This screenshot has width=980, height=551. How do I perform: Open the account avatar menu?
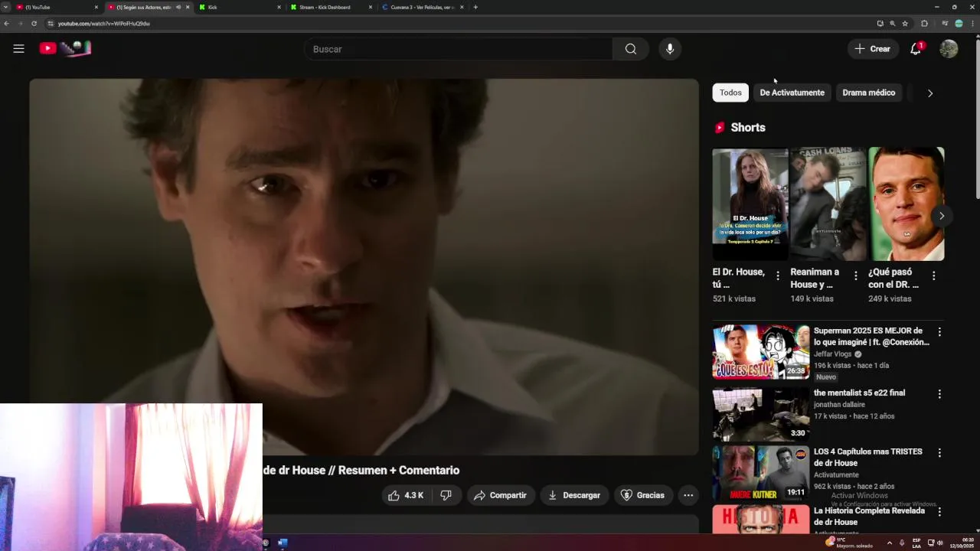click(x=949, y=49)
